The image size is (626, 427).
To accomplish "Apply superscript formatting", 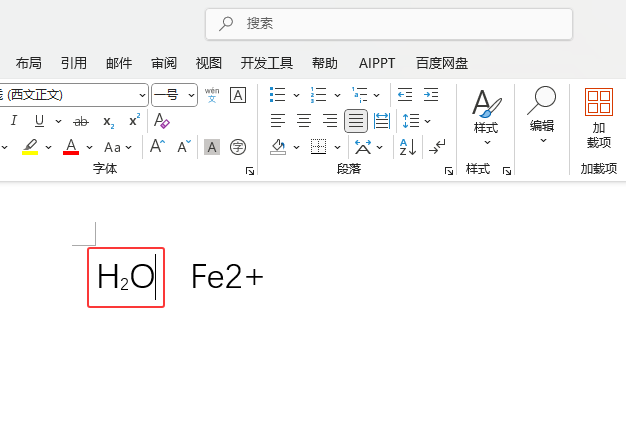I will (134, 121).
